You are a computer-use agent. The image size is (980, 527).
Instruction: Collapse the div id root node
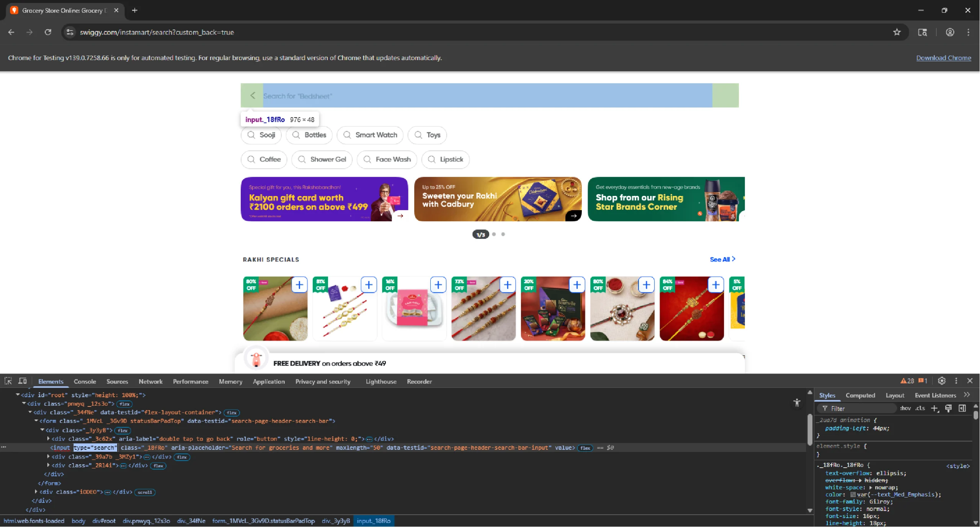tap(18, 395)
